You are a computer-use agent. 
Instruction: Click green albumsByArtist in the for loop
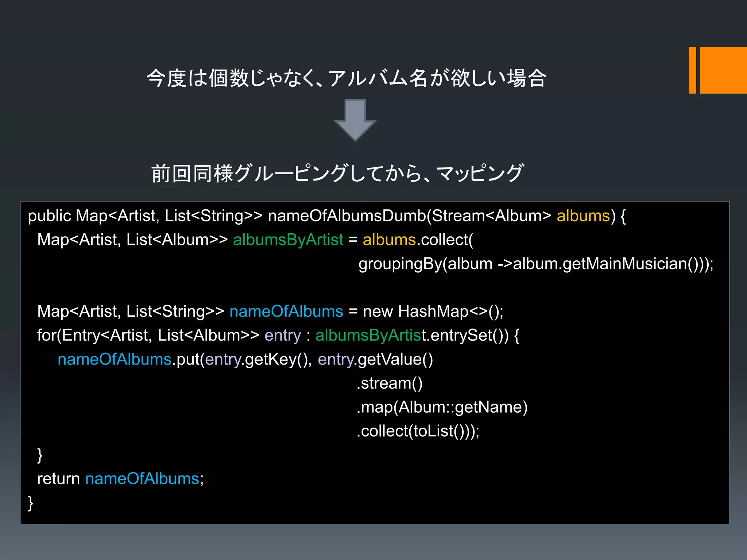pyautogui.click(x=368, y=335)
